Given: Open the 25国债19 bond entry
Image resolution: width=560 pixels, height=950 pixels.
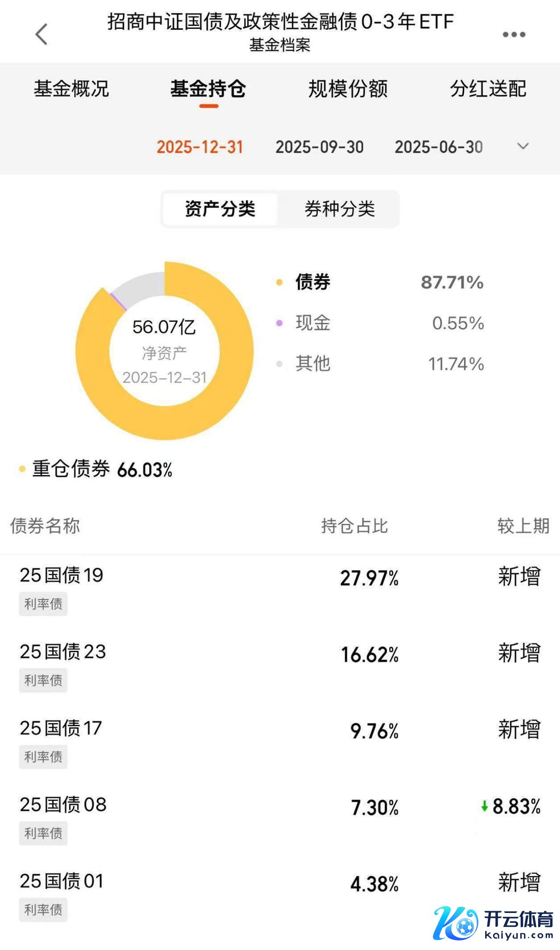Looking at the screenshot, I should (x=62, y=575).
